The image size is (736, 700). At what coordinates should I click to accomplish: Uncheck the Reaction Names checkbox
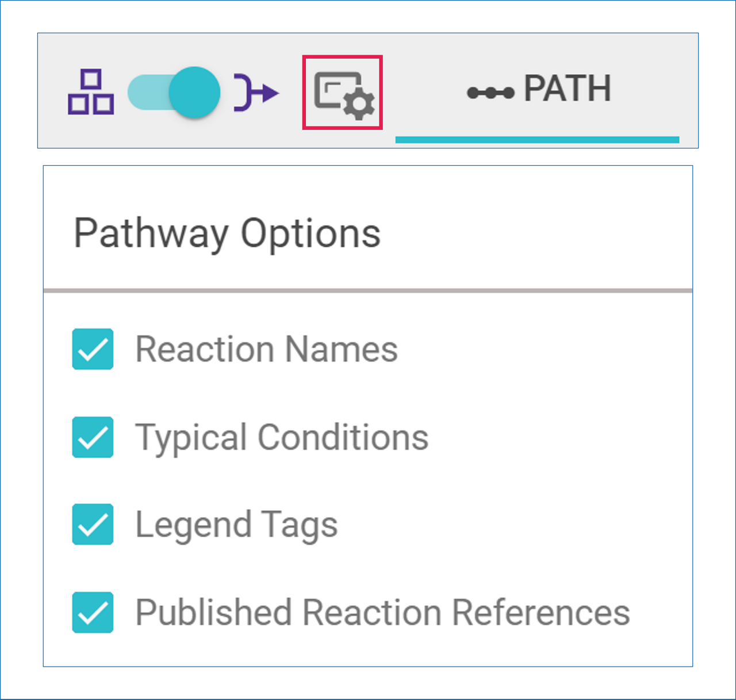coord(93,349)
